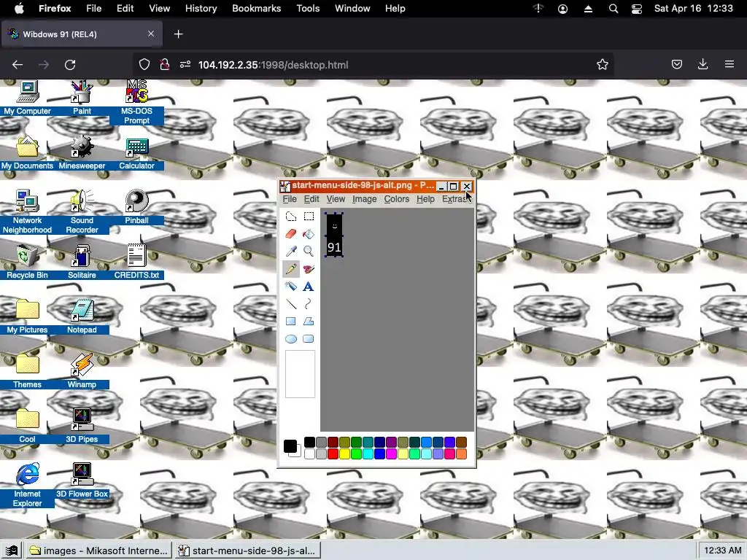Choose the Rounded Rectangle tool

[x=309, y=339]
